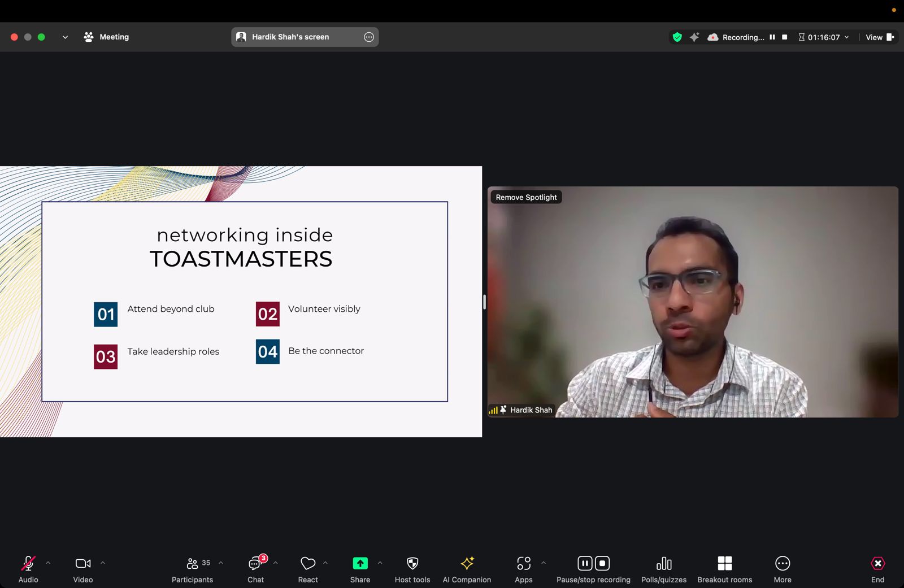
Task: Launch the AI Companion
Action: pos(467,569)
